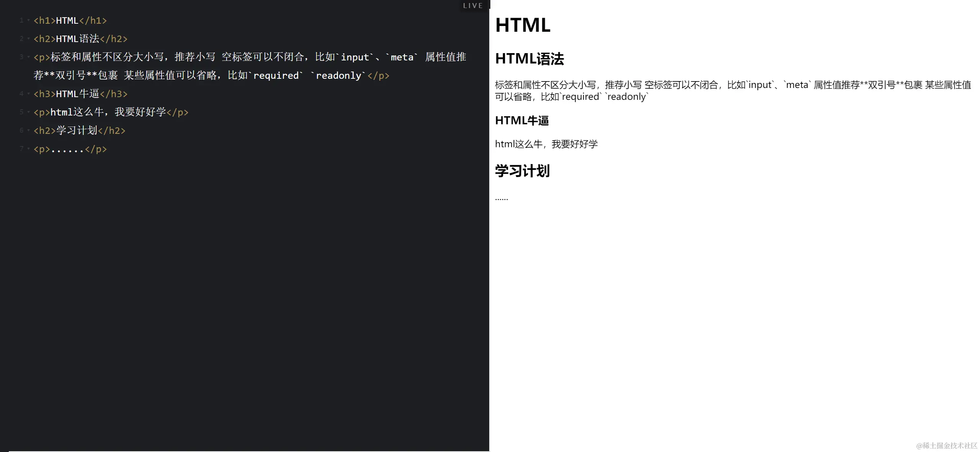Collapse the fold arrow on line 3

pos(28,57)
